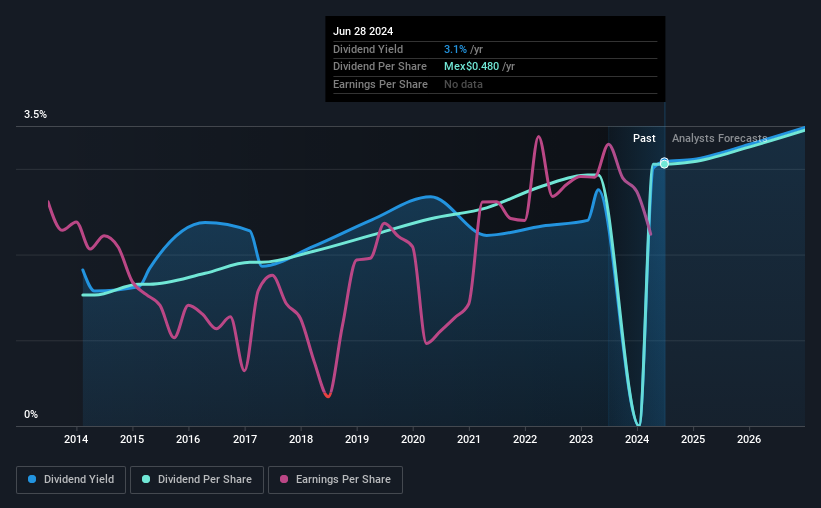Click the red low point on the earnings line
This screenshot has height=508, width=821.
[x=328, y=395]
